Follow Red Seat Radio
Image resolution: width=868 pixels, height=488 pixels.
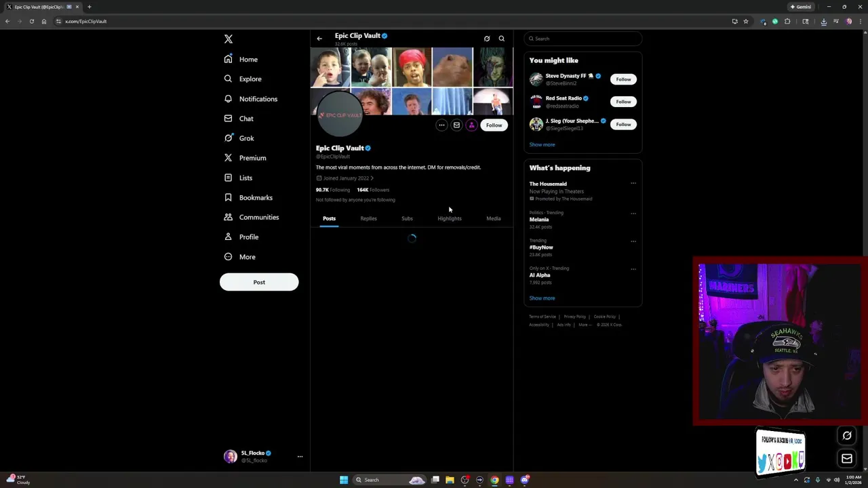click(x=623, y=102)
